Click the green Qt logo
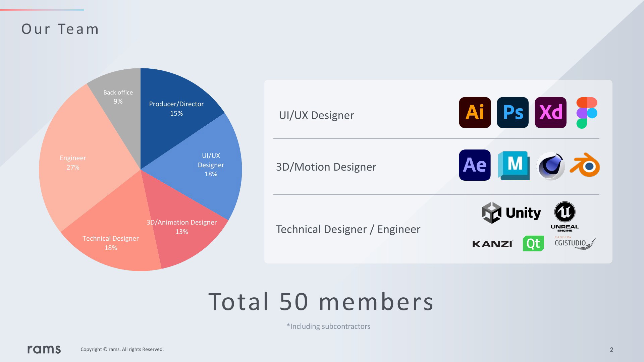 click(x=533, y=243)
